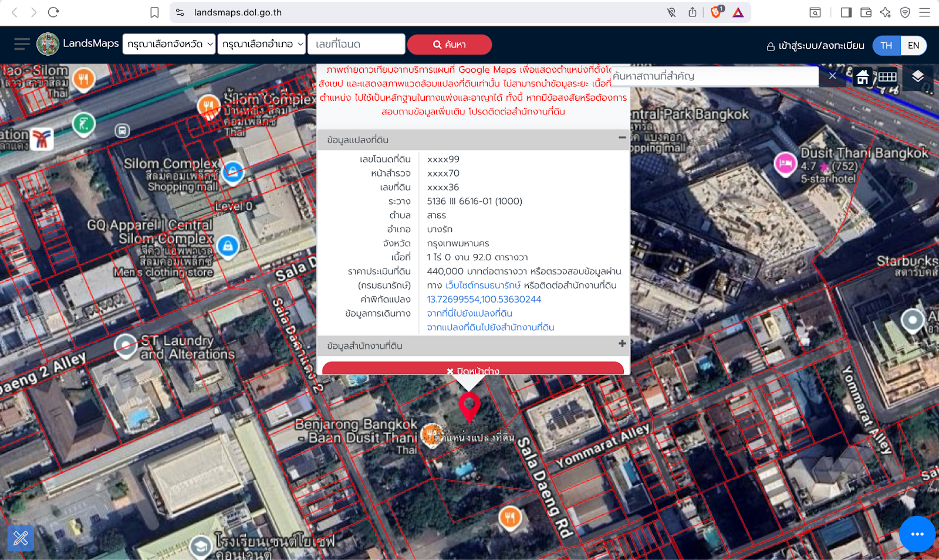Open the parcel coordinates link
This screenshot has height=560, width=939.
[484, 299]
